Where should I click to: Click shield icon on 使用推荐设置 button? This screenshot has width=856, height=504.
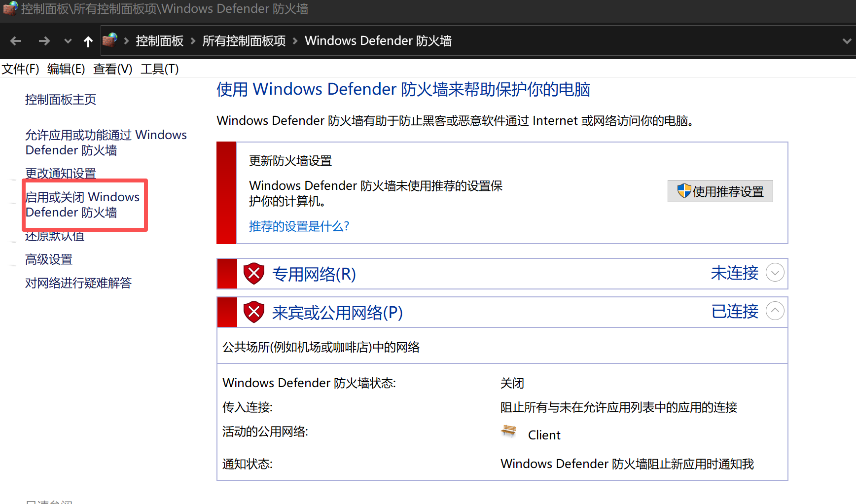point(684,191)
